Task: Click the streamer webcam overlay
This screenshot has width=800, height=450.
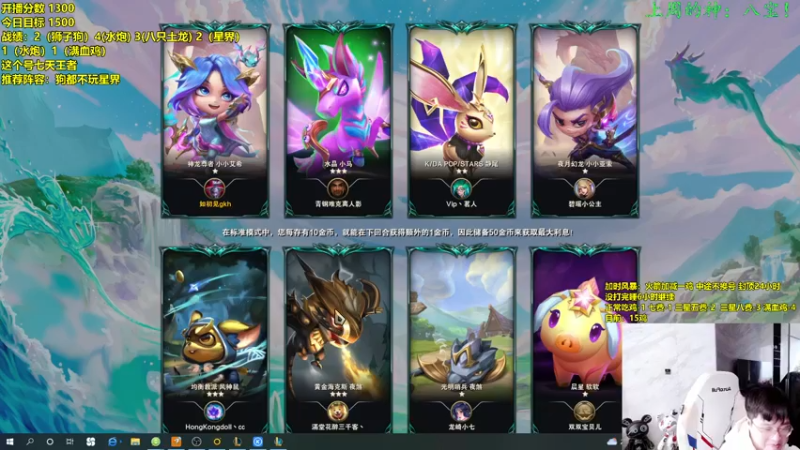Action: pyautogui.click(x=711, y=386)
